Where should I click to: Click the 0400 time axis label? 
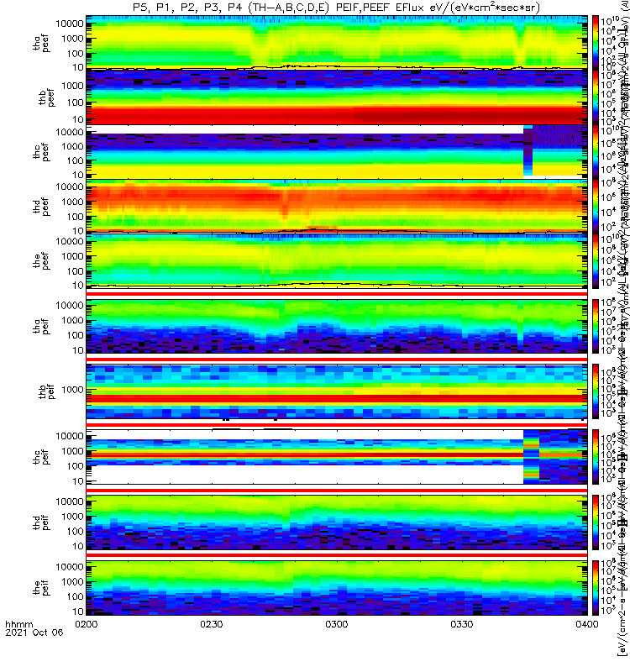click(586, 624)
